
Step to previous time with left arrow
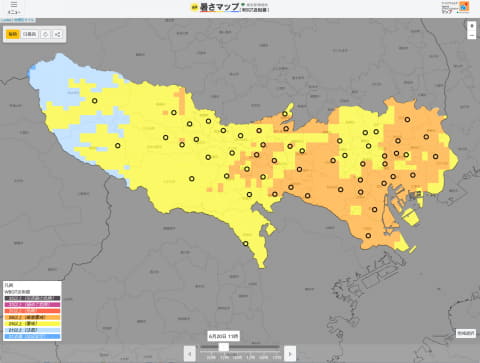(190, 353)
